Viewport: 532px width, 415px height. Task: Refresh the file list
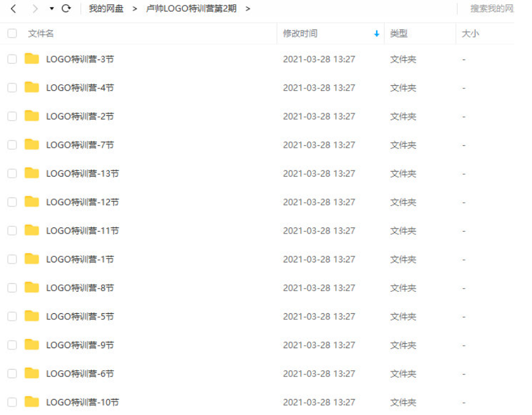click(66, 9)
